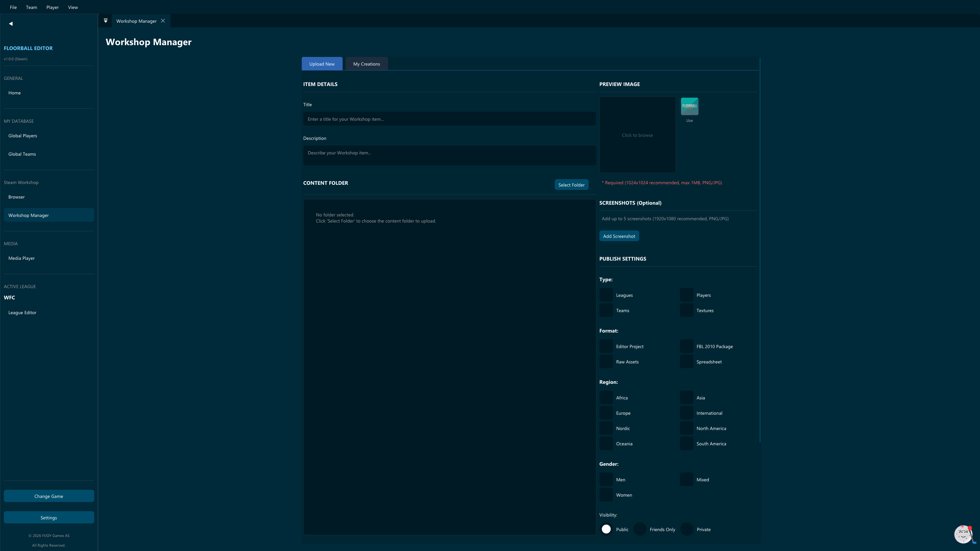Enable the Textures type checkbox
Image resolution: width=980 pixels, height=551 pixels.
[687, 310]
